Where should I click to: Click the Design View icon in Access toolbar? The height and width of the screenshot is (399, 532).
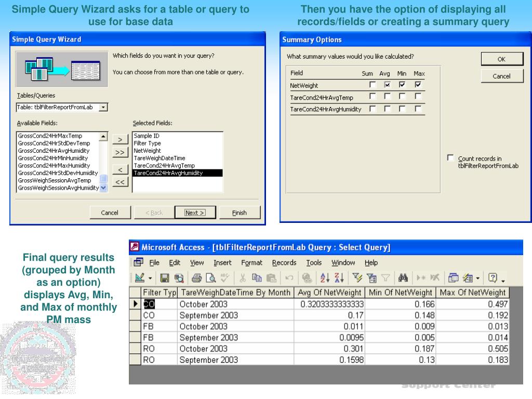tap(140, 278)
